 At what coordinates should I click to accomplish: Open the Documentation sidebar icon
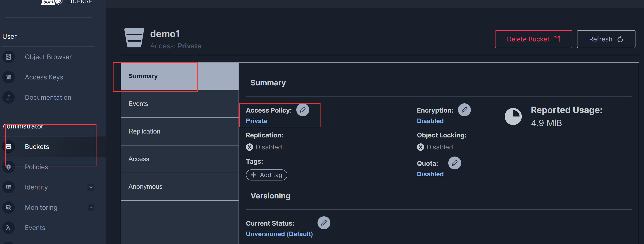coord(9,98)
